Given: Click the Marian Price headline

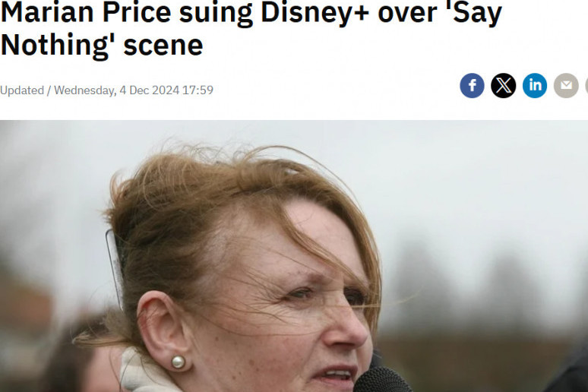Looking at the screenshot, I should tap(251, 29).
